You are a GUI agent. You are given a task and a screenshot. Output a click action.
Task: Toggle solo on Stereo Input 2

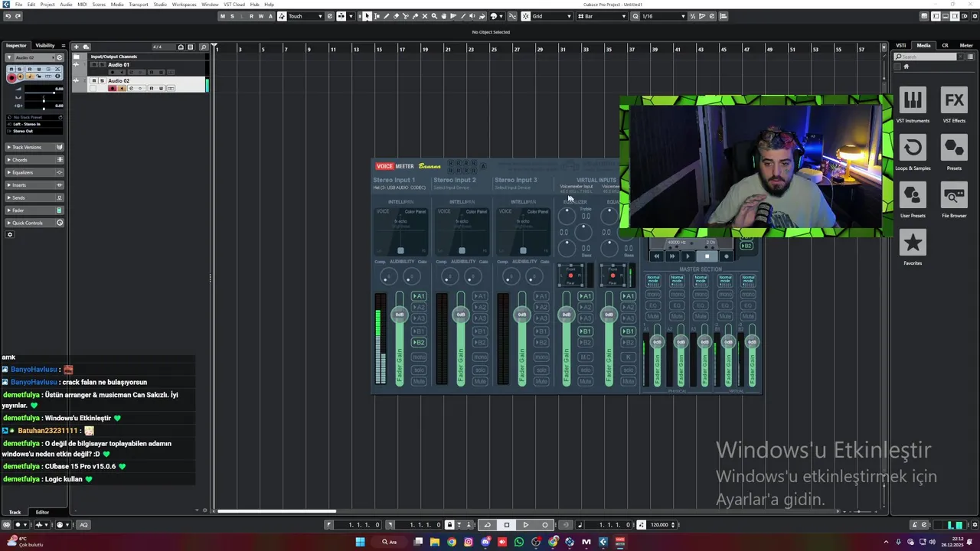tap(480, 370)
